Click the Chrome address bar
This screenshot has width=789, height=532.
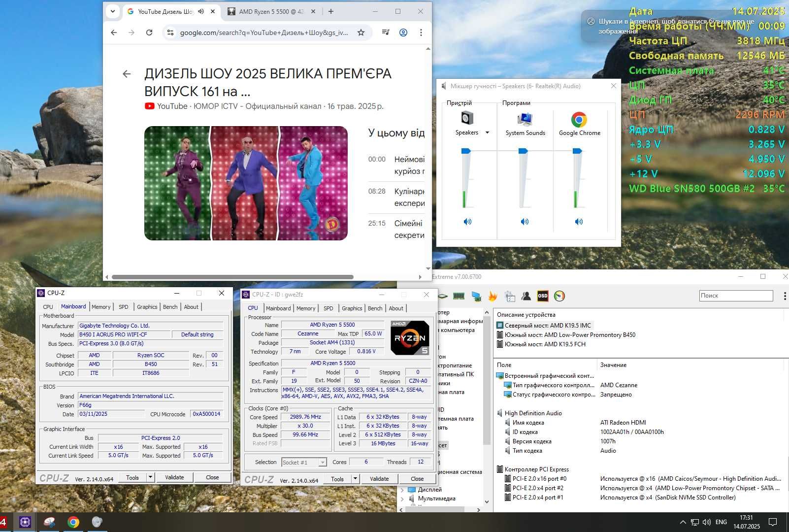(263, 33)
